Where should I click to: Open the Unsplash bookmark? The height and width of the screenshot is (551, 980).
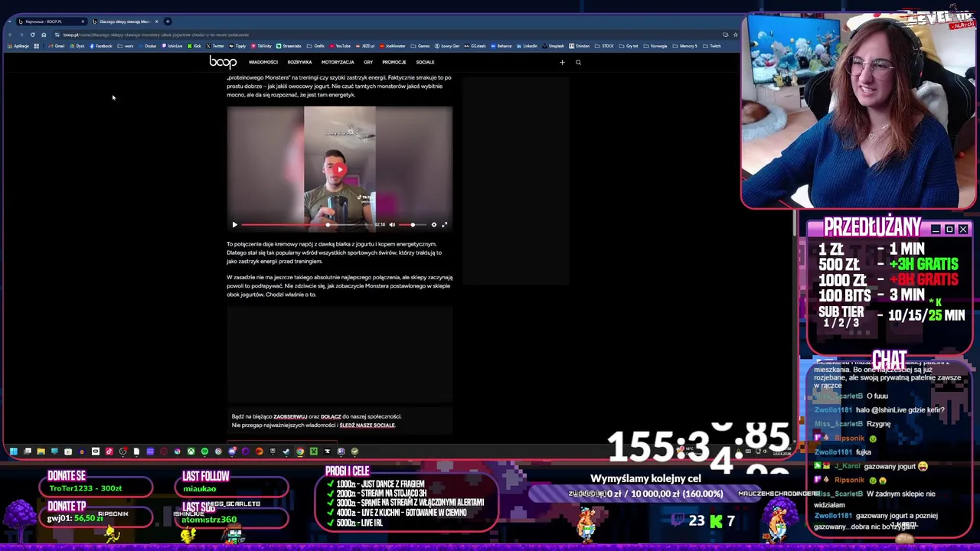coord(554,46)
